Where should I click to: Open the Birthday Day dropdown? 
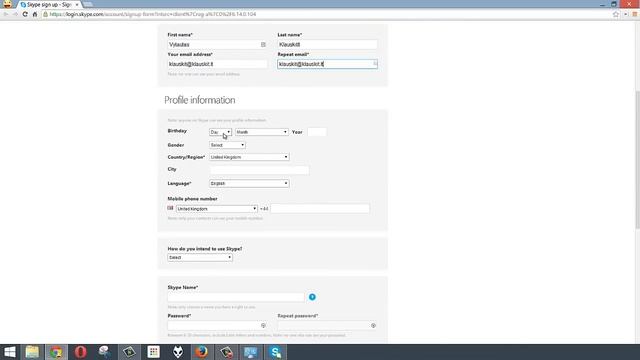[x=220, y=132]
